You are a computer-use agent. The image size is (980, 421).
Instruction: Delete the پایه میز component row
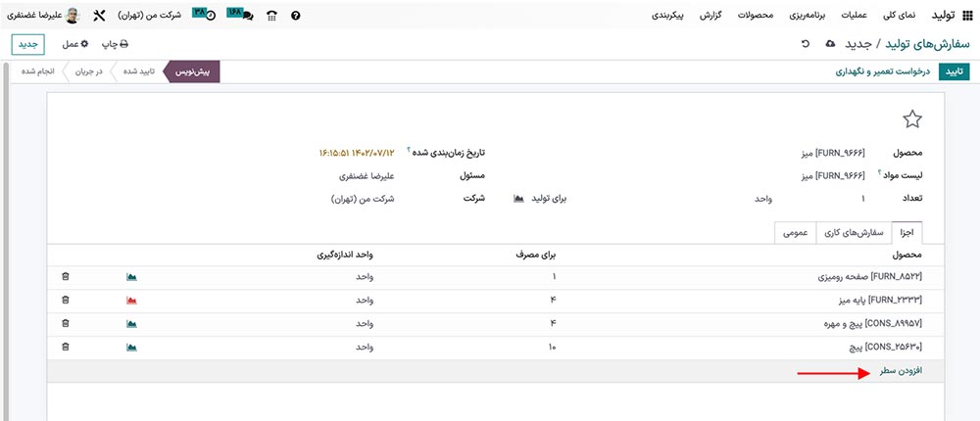(66, 300)
